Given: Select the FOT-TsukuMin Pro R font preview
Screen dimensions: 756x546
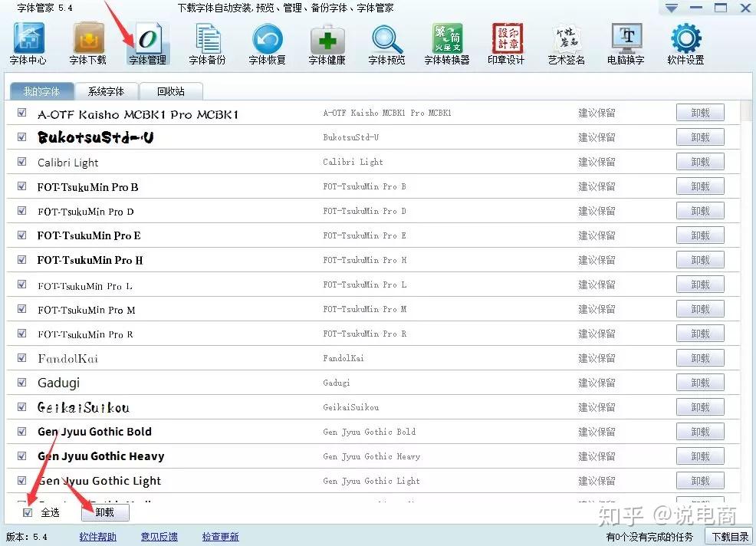Looking at the screenshot, I should (85, 334).
